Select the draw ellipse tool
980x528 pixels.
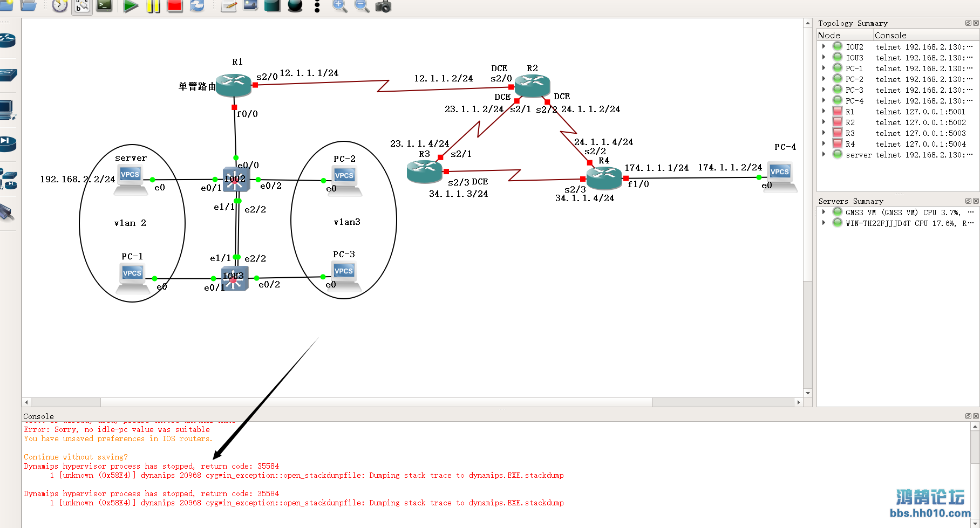click(295, 6)
